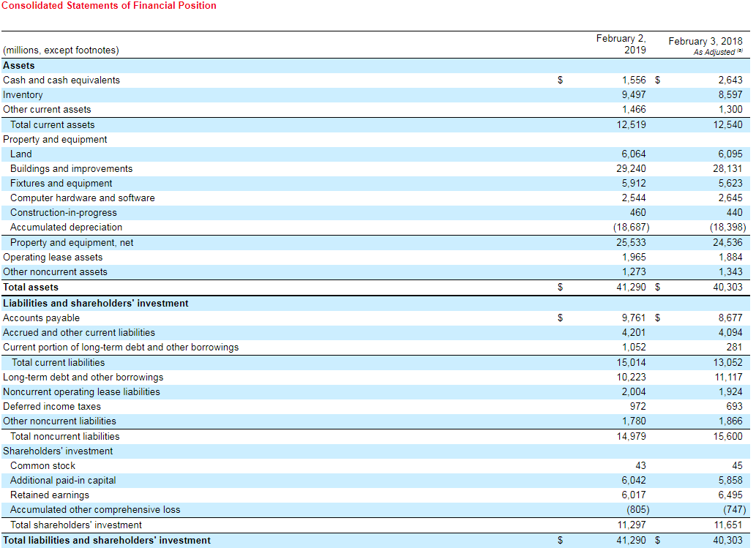This screenshot has width=756, height=548.
Task: Click 'Construction-in-progress' row label
Action: (x=64, y=213)
